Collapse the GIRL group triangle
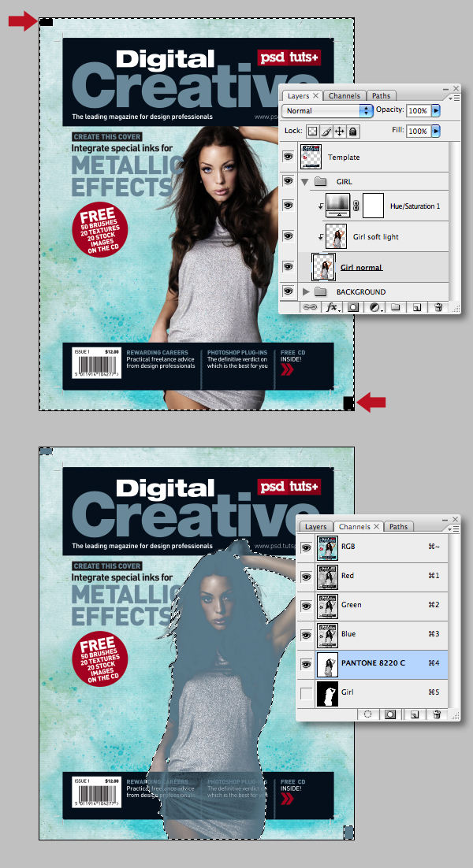This screenshot has height=868, width=473. [304, 182]
